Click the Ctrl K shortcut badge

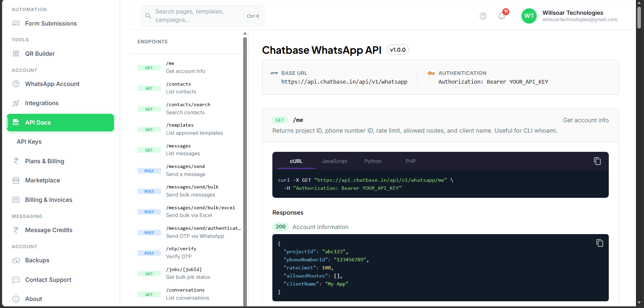coord(253,16)
